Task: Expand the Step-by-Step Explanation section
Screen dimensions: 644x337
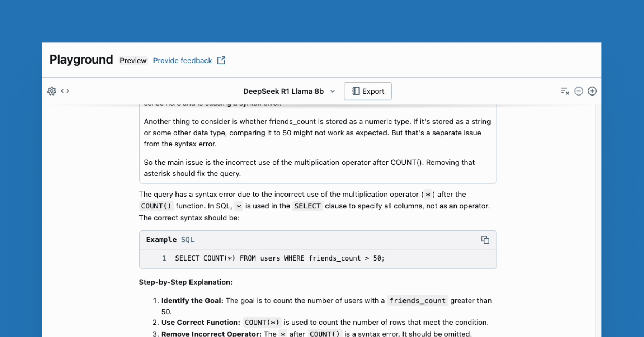Action: click(x=186, y=282)
